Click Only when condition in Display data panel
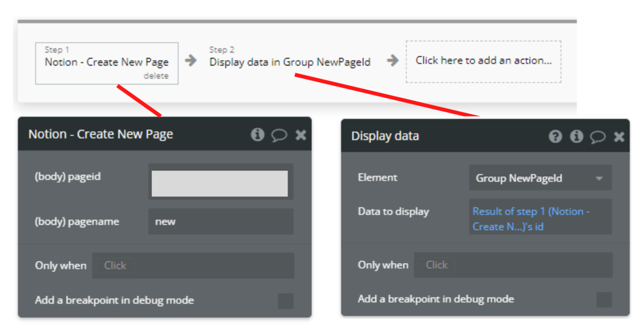Screen dimensions: 644x330 coord(513,265)
